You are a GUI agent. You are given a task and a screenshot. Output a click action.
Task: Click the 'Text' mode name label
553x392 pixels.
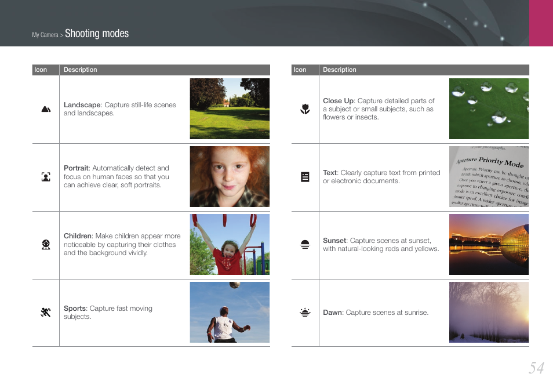pyautogui.click(x=330, y=173)
